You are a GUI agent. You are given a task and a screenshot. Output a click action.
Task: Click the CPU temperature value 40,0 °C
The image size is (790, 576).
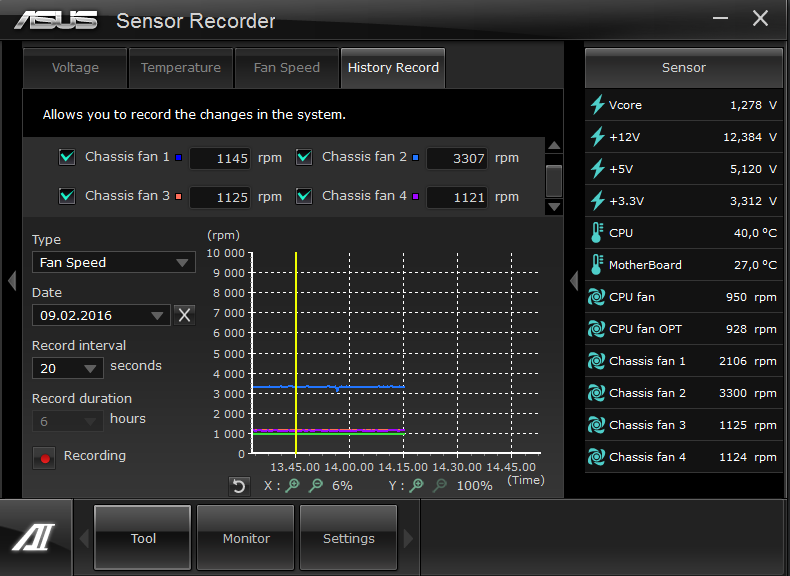[x=755, y=233]
